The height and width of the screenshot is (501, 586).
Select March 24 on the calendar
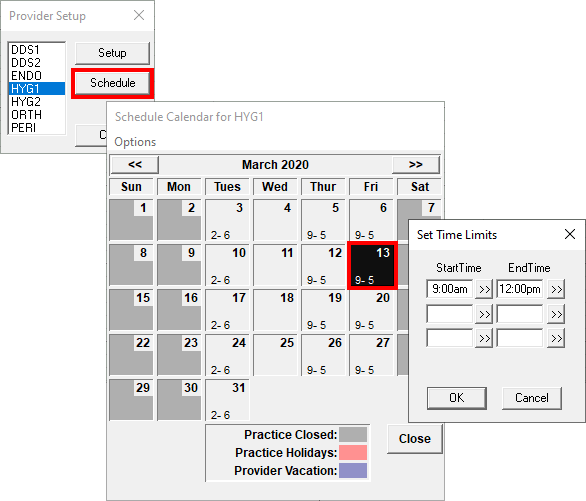[x=227, y=355]
